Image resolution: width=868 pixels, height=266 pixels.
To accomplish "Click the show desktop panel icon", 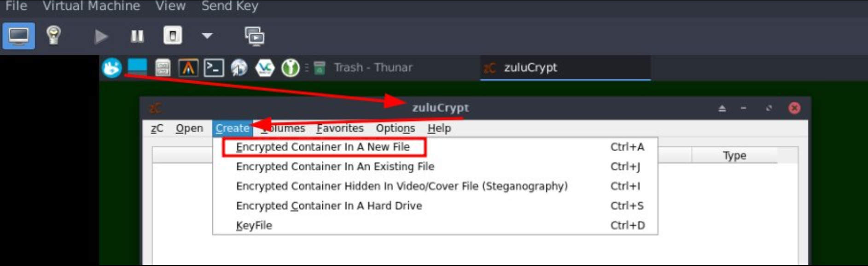I will coord(137,67).
